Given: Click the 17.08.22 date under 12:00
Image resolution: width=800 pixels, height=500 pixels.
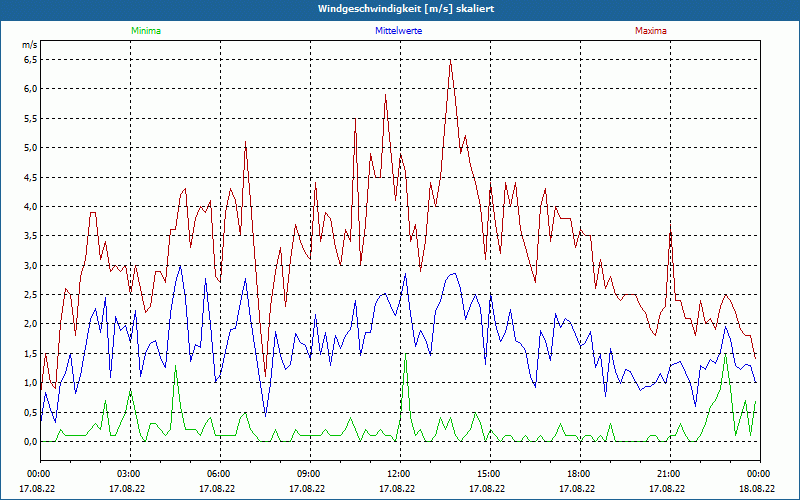Looking at the screenshot, I should (x=397, y=488).
